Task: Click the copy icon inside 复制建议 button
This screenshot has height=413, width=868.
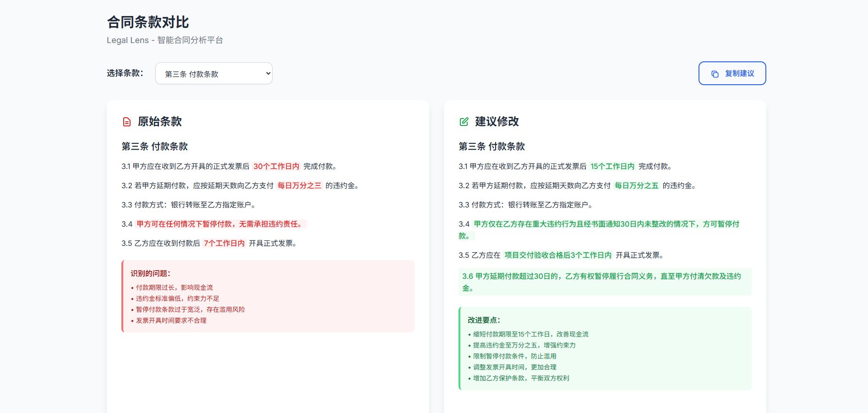Action: (x=715, y=73)
